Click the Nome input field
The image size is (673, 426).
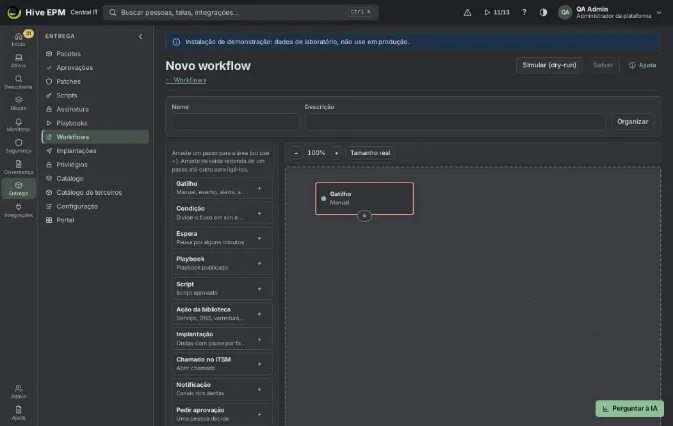(235, 122)
